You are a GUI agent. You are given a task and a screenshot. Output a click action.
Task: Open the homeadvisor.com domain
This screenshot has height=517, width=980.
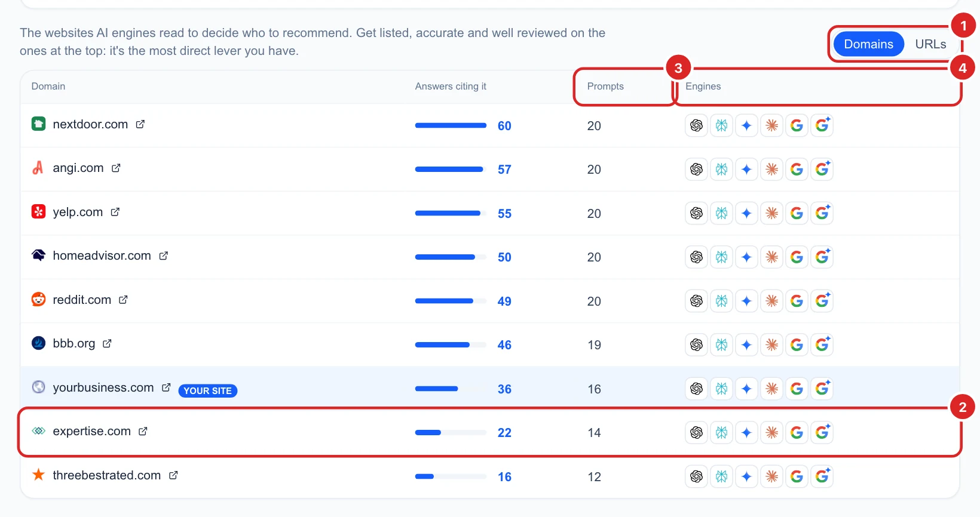(102, 256)
